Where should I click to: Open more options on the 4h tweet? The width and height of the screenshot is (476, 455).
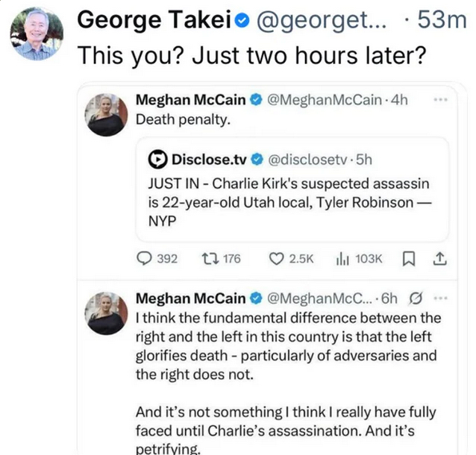442,100
